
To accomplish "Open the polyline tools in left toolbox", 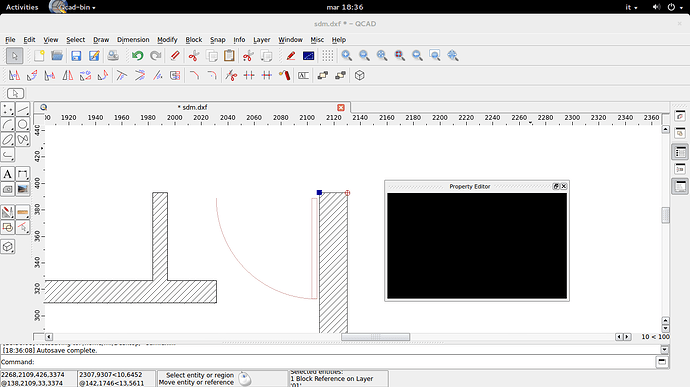I will (x=7, y=155).
